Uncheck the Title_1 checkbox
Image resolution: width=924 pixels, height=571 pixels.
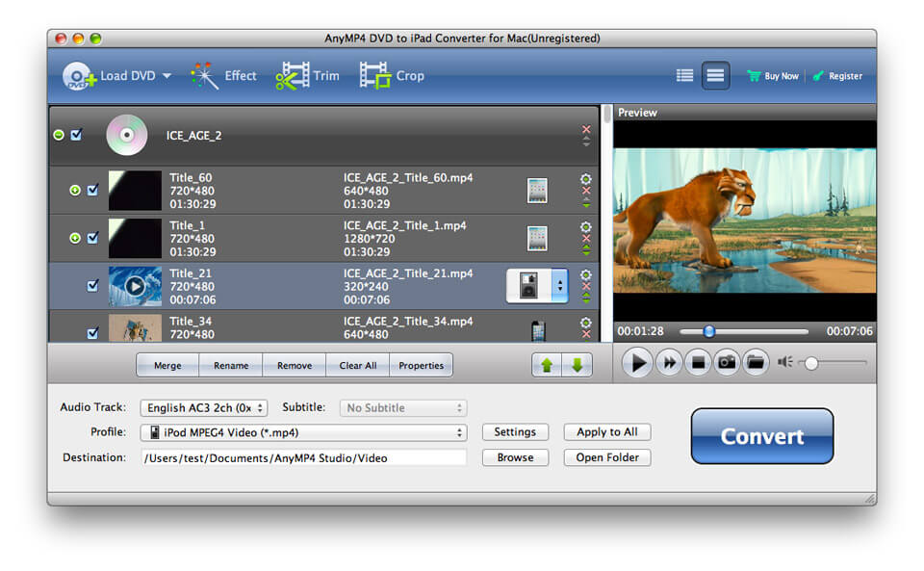coord(93,238)
